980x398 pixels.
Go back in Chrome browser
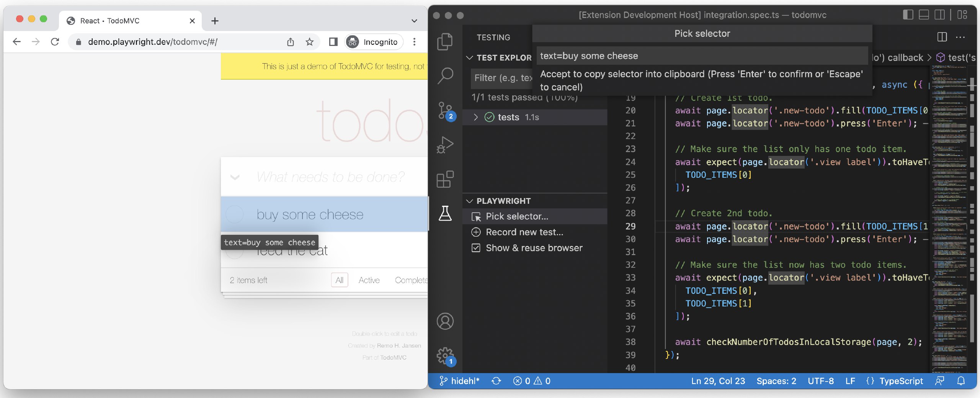point(17,42)
